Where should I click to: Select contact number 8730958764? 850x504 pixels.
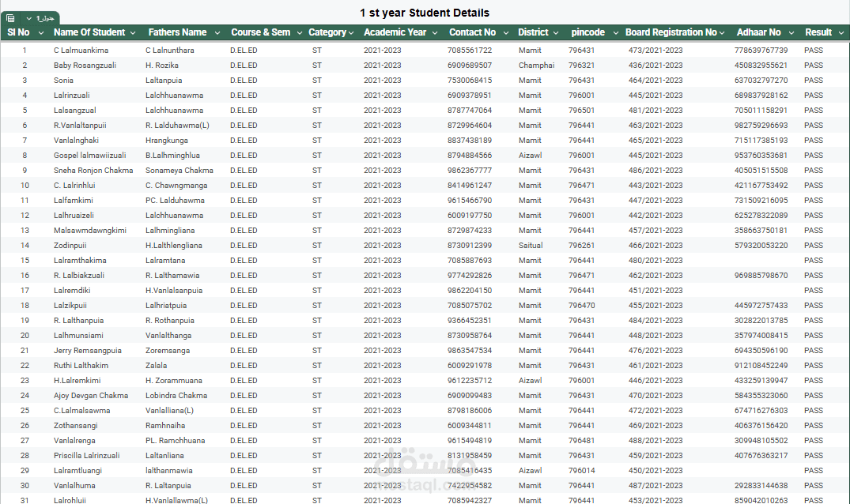click(470, 336)
